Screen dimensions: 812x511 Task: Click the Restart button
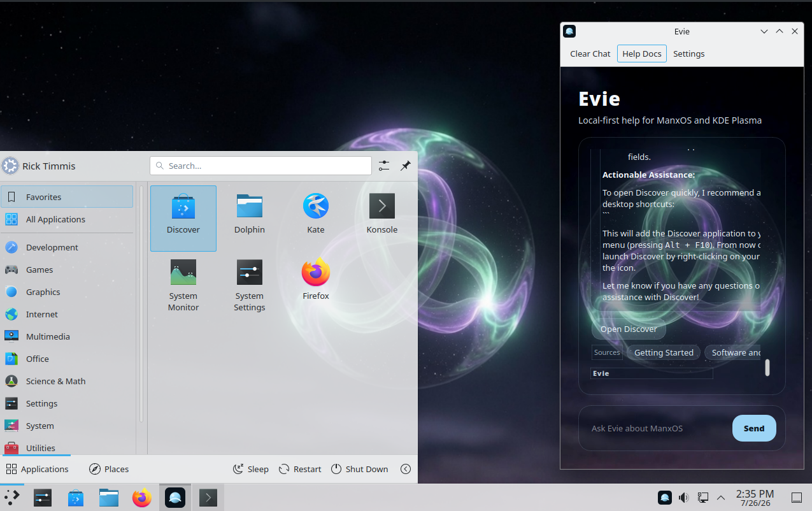point(300,469)
